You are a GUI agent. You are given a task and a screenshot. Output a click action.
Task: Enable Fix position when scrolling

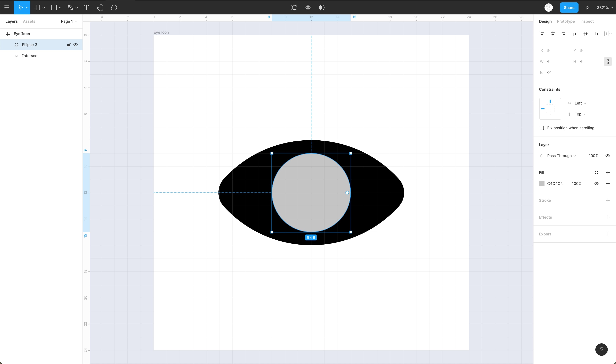click(x=542, y=128)
